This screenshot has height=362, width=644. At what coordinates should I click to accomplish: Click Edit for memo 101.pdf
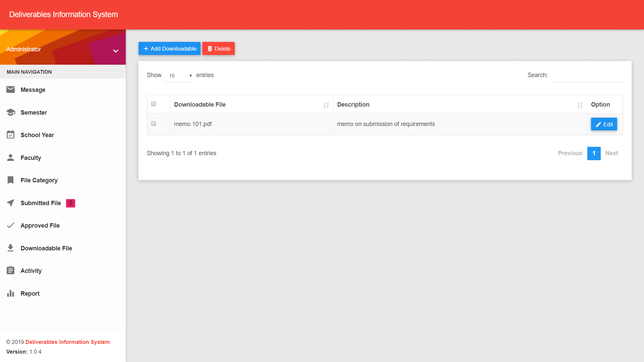click(x=604, y=124)
